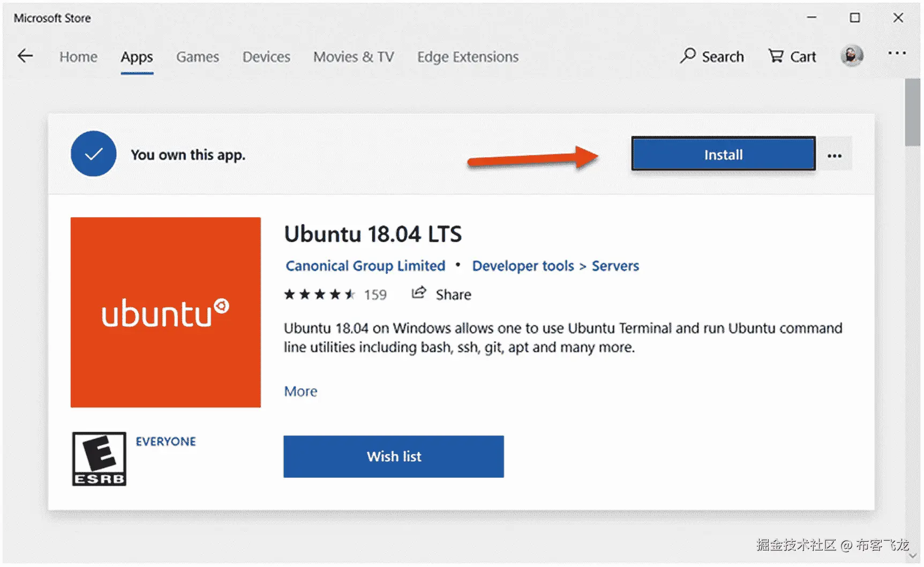Open the top-right more options ellipsis

click(x=897, y=54)
